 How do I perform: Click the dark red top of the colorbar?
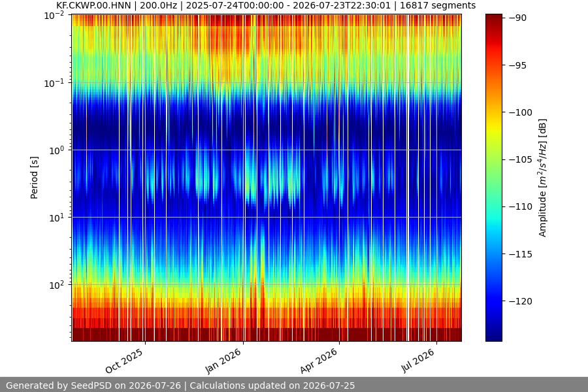(x=493, y=20)
